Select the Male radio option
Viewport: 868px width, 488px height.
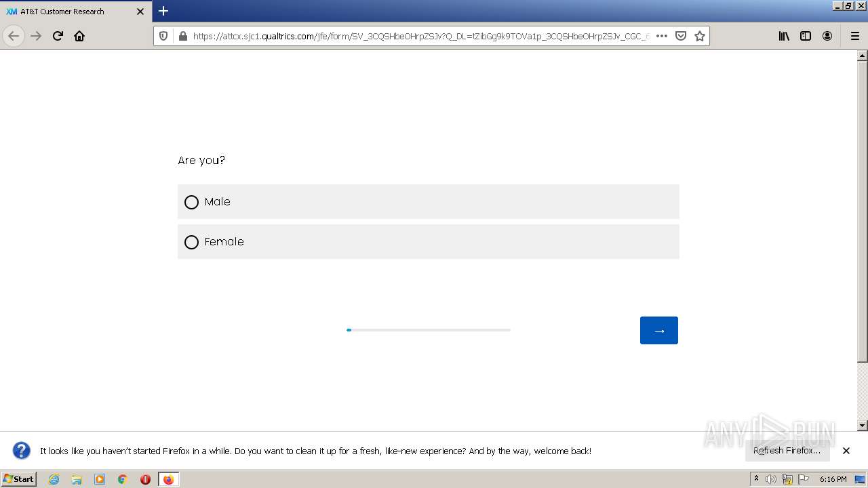pyautogui.click(x=428, y=202)
